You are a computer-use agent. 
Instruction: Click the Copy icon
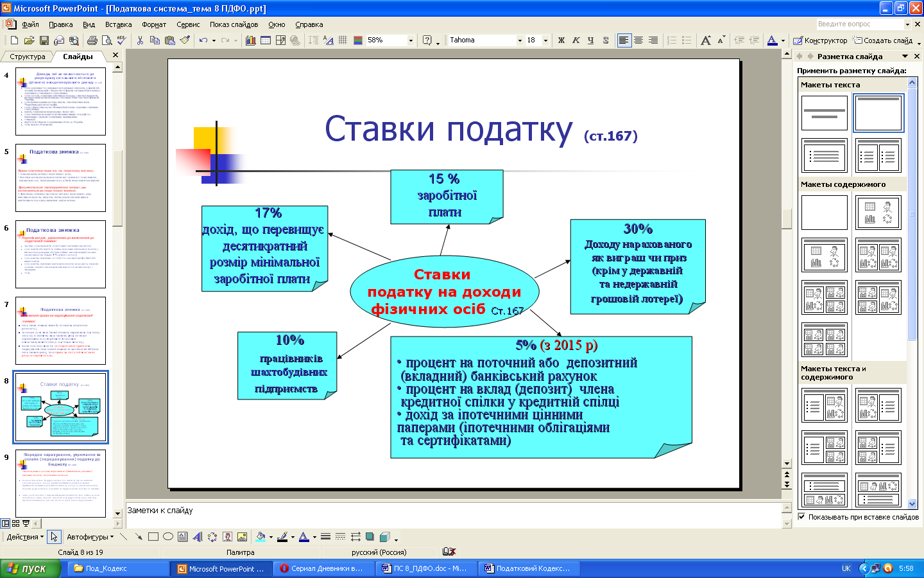(x=155, y=40)
